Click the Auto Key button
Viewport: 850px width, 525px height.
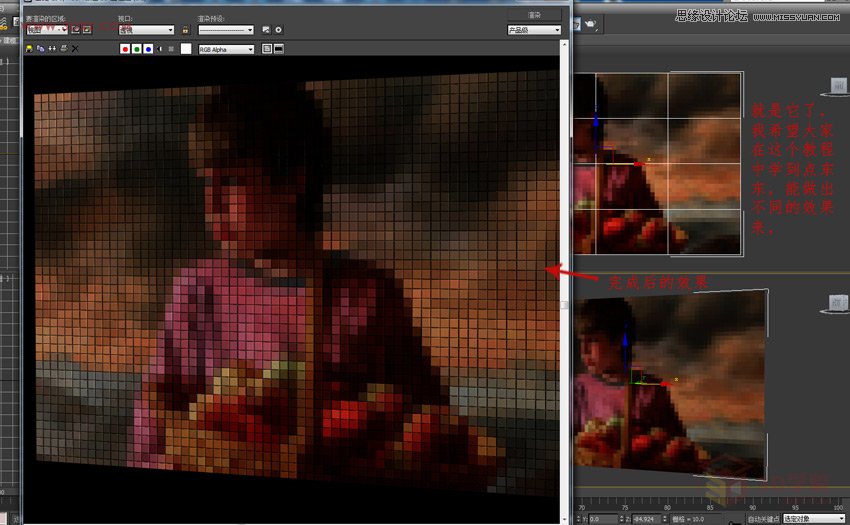[x=763, y=519]
